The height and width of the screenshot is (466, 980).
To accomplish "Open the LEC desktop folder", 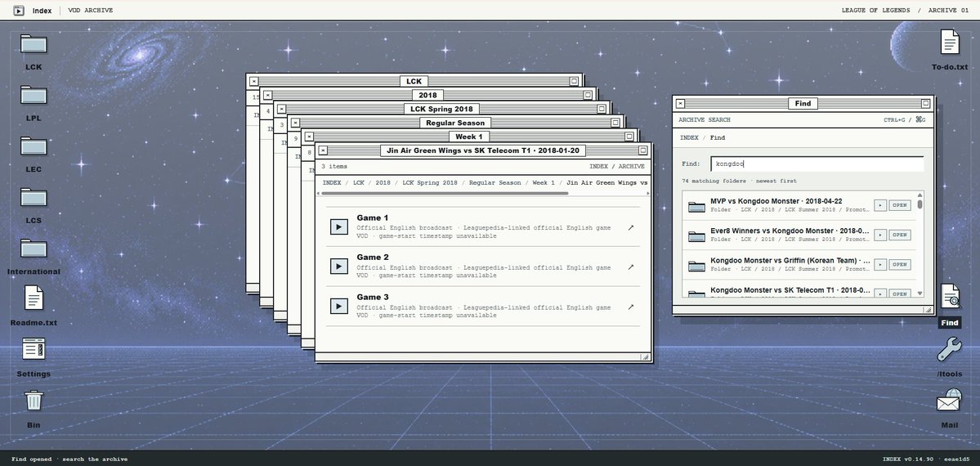I will pos(34,147).
